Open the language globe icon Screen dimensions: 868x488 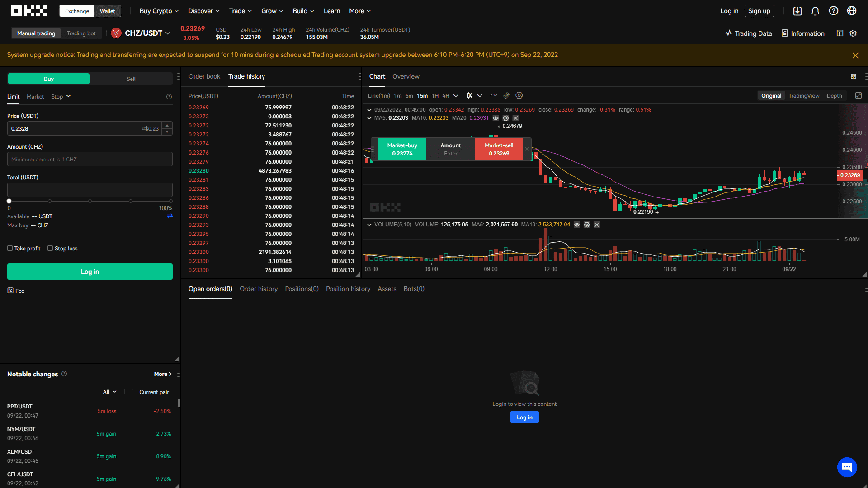852,11
